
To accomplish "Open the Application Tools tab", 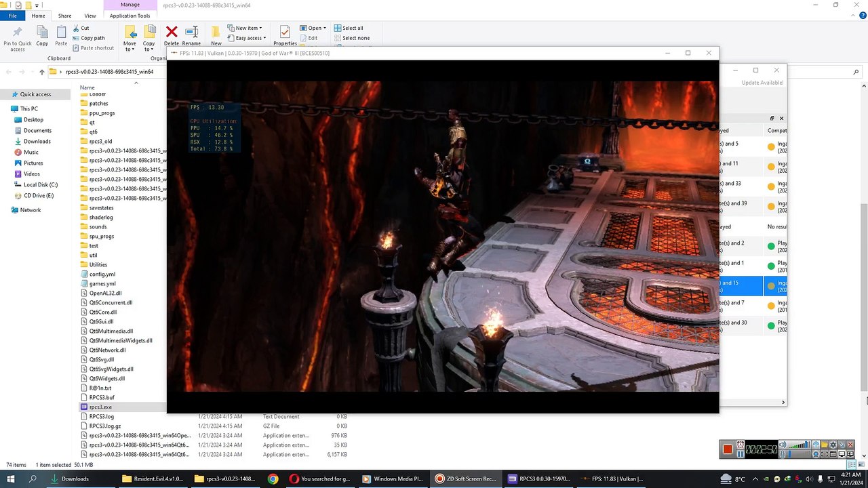I will tap(130, 16).
